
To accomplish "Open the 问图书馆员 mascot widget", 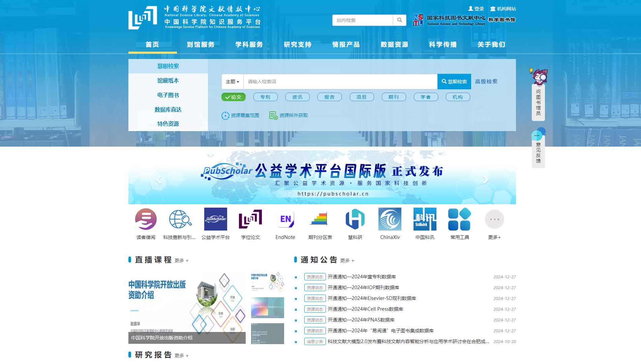I will click(x=538, y=94).
